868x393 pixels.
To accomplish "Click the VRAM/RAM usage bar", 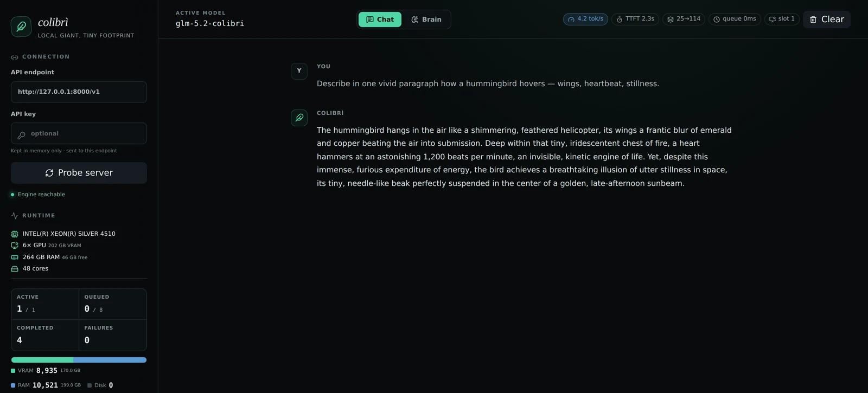I will tap(79, 360).
